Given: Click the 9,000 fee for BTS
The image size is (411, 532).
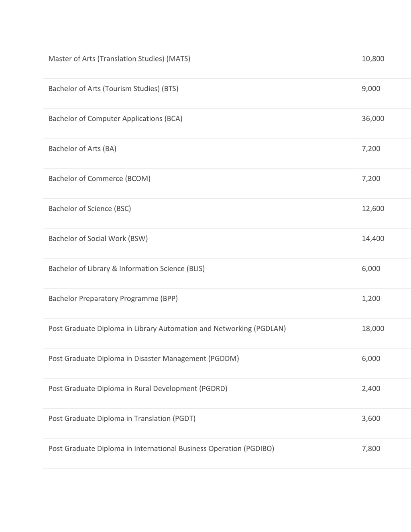Looking at the screenshot, I should pyautogui.click(x=371, y=89).
